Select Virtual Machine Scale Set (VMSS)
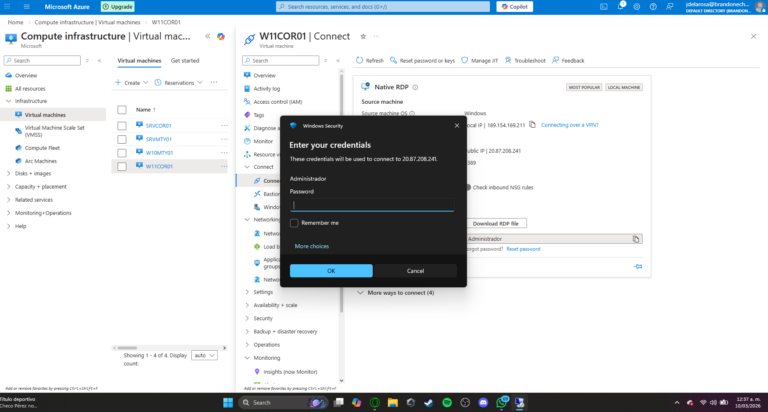Image resolution: width=768 pixels, height=412 pixels. click(x=54, y=131)
